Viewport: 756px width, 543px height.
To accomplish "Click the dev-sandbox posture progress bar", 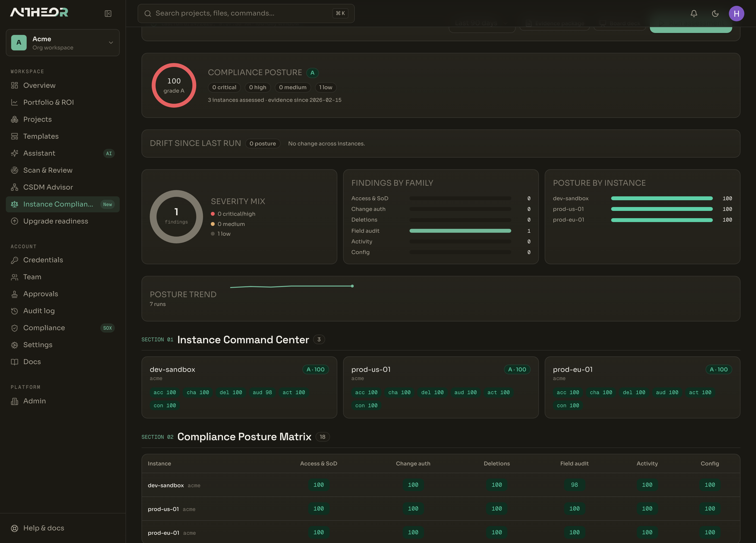I will (662, 199).
